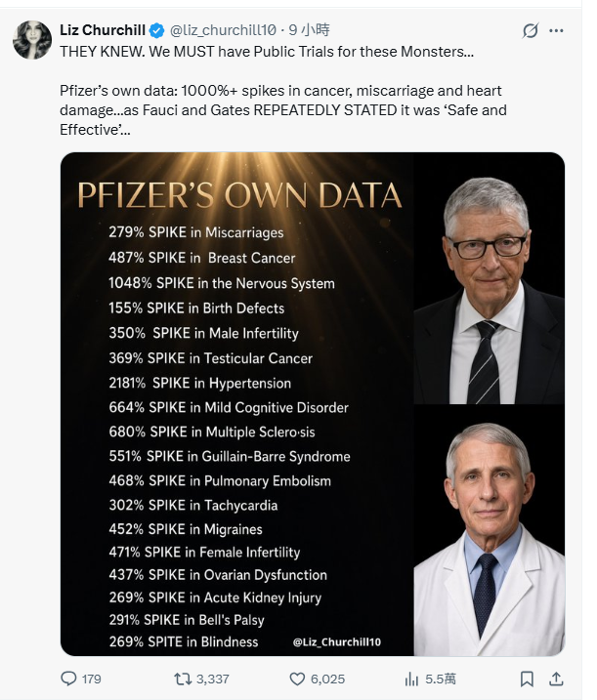Screen dimensions: 597x700
Task: Click the share upload icon
Action: (556, 679)
